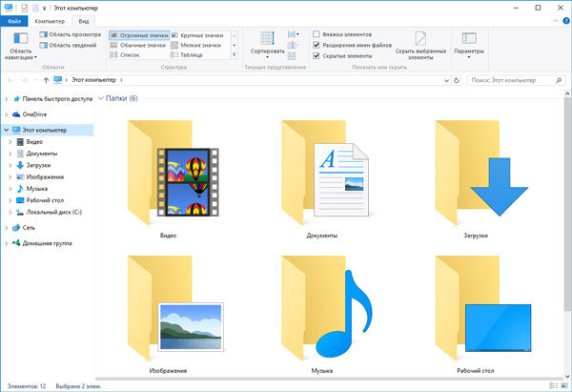
Task: Select Документы in the navigation tree
Action: click(x=42, y=154)
